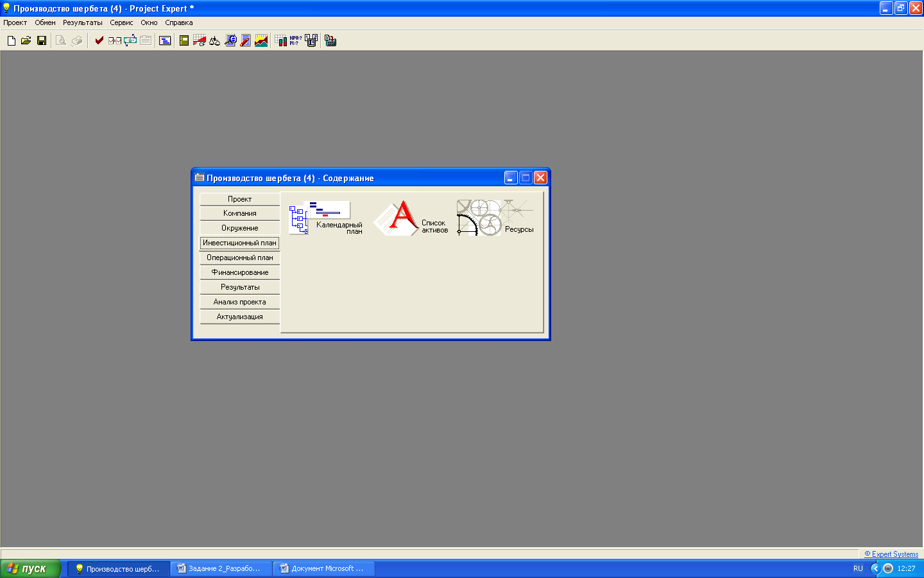Switch to the Результаты section in Содержание
The image size is (924, 578).
[x=239, y=287]
